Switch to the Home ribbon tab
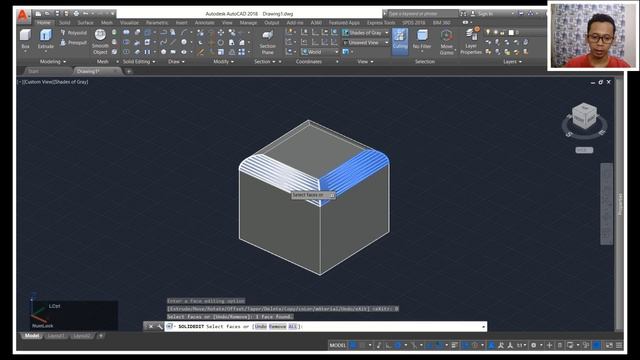Viewport: 640px width, 360px height. [44, 23]
